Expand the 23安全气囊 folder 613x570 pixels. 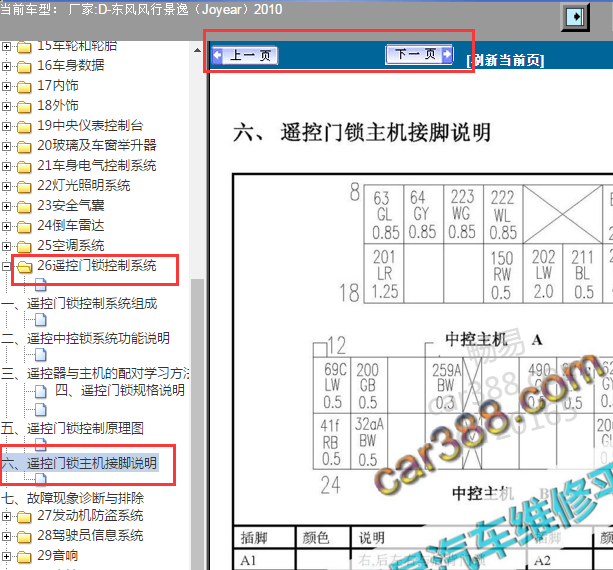coord(6,206)
